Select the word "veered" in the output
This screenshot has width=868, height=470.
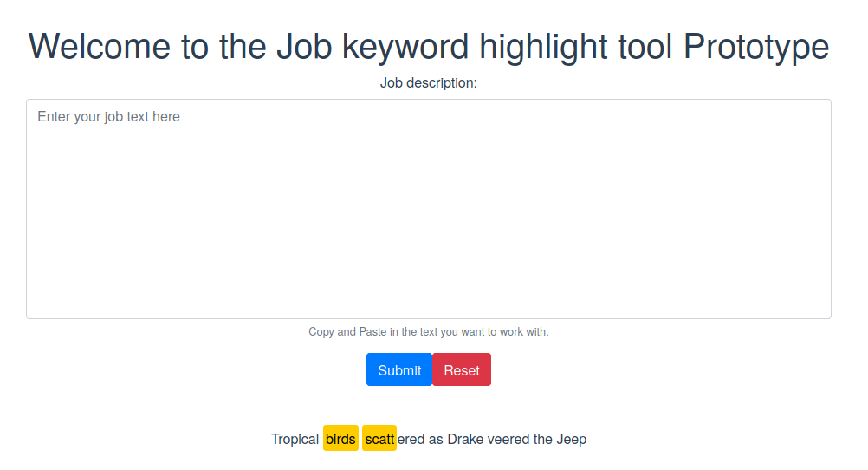coord(508,440)
